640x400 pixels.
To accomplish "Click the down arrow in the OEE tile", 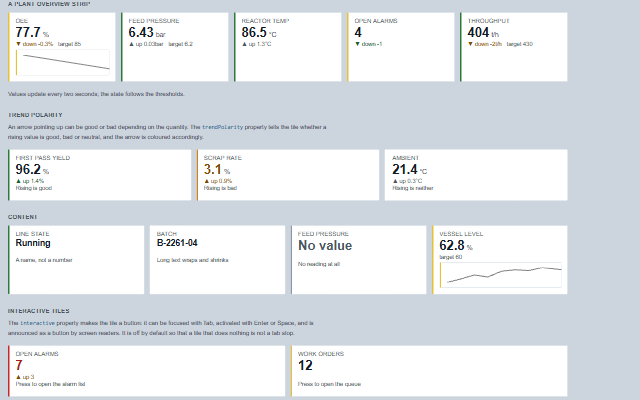I will point(18,44).
